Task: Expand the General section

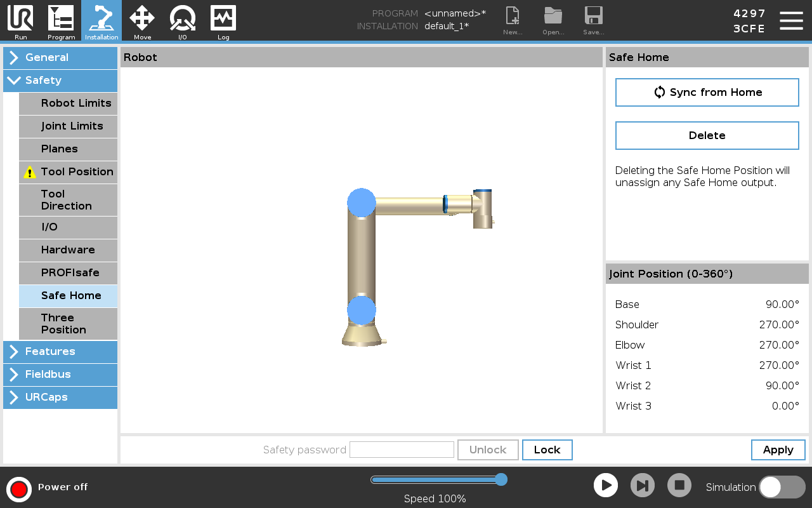Action: pos(60,58)
